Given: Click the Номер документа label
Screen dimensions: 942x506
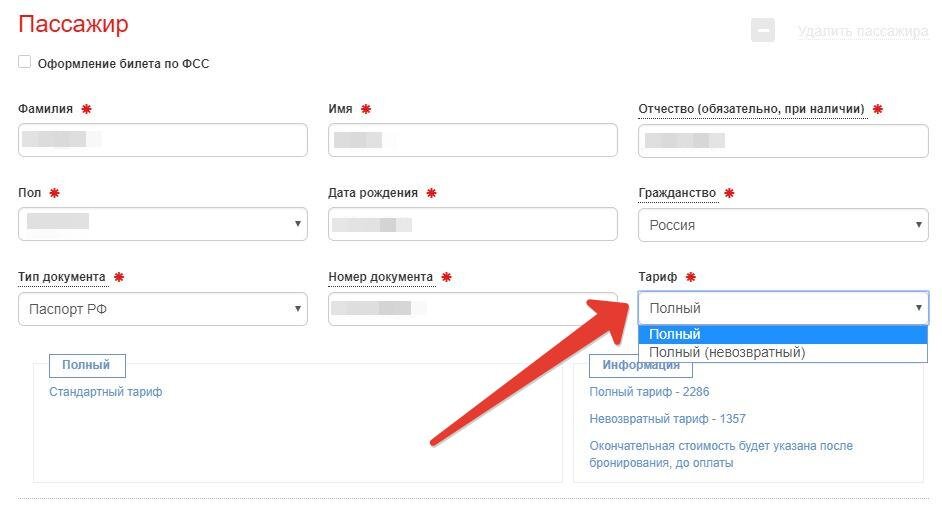Looking at the screenshot, I should click(380, 277).
